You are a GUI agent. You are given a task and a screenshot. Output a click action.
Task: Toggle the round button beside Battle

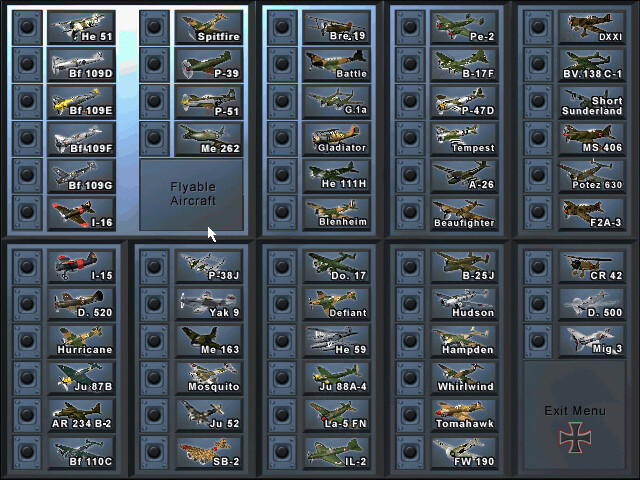pos(282,64)
